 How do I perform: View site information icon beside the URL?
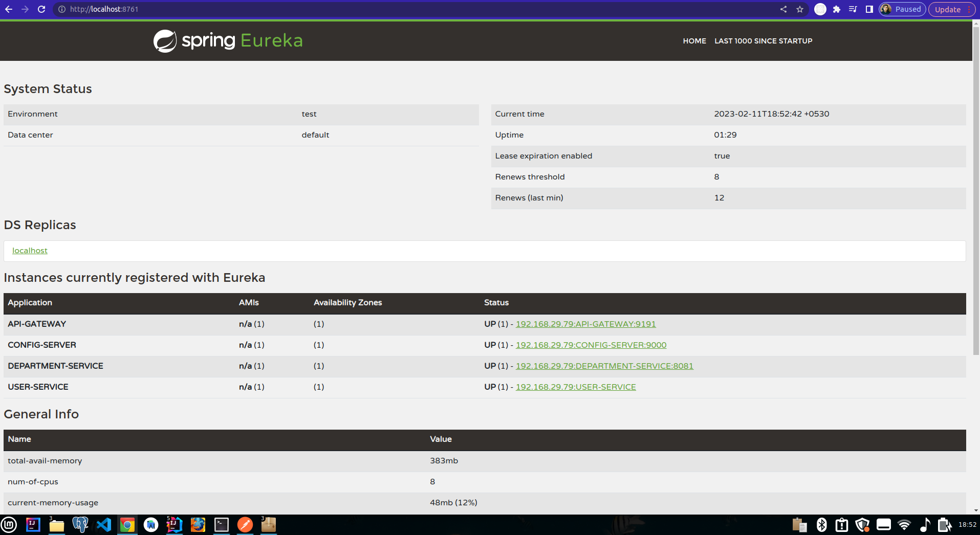click(62, 9)
